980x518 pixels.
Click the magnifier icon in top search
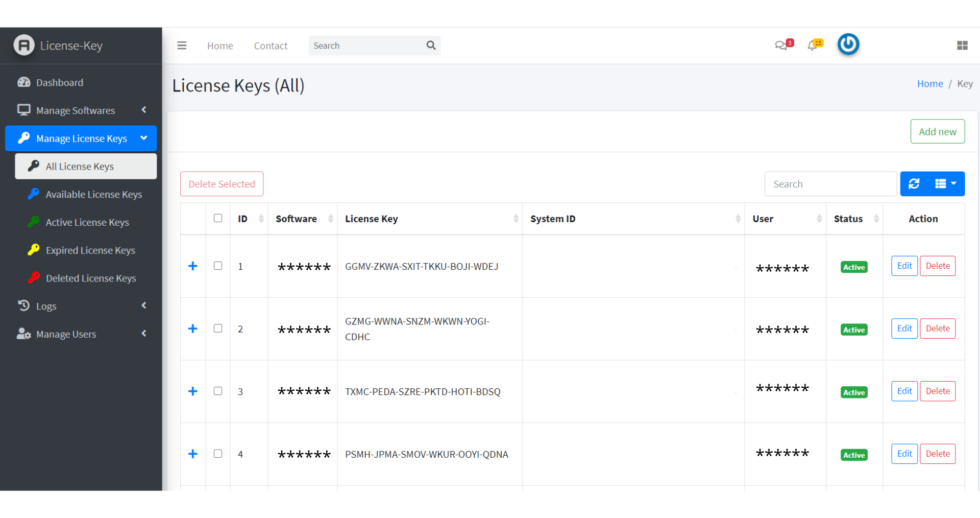coord(431,45)
